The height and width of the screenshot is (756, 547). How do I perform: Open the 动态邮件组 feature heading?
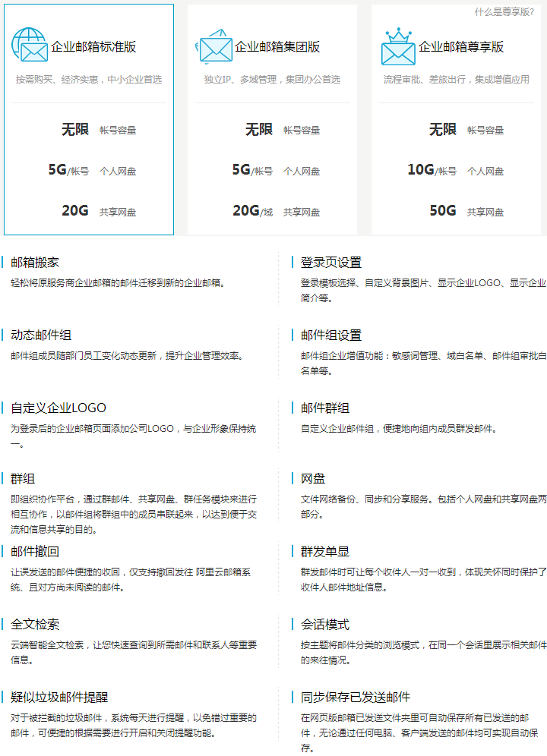tap(41, 335)
